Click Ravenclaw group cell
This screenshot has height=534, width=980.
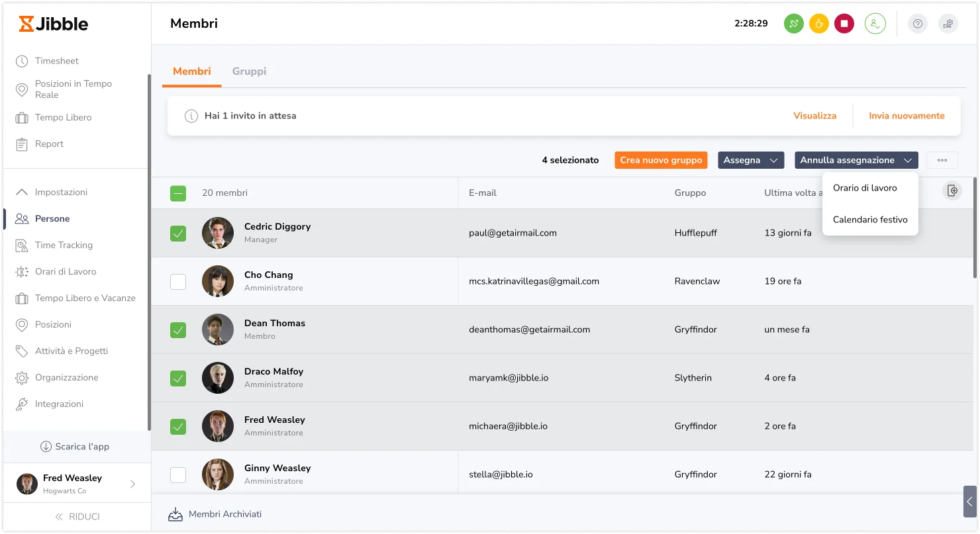[697, 281]
